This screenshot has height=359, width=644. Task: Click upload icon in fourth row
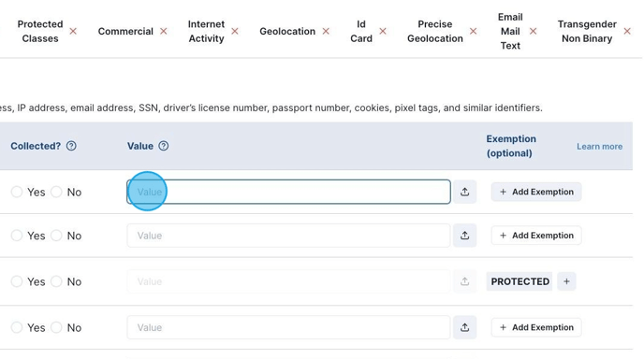464,327
